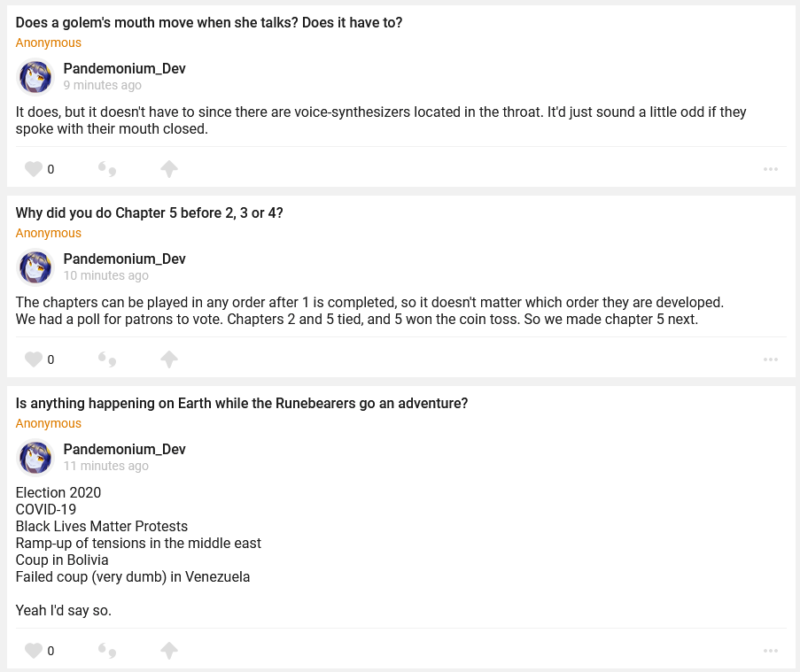Click the '11 minutes ago' timestamp
This screenshot has width=800, height=672.
[x=105, y=466]
